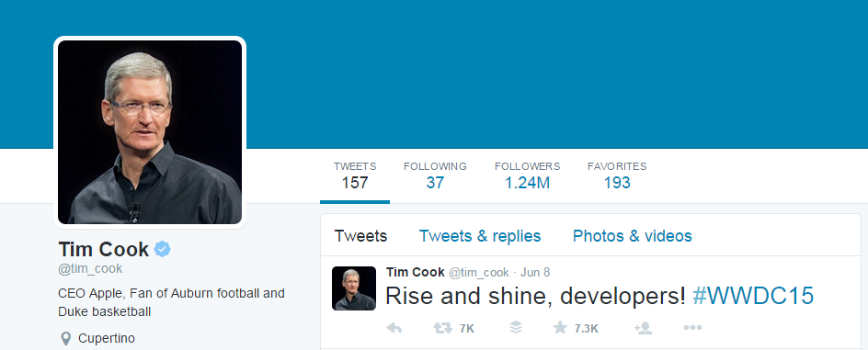The height and width of the screenshot is (350, 868).
Task: Switch to the Tweets tab
Action: pyautogui.click(x=360, y=236)
